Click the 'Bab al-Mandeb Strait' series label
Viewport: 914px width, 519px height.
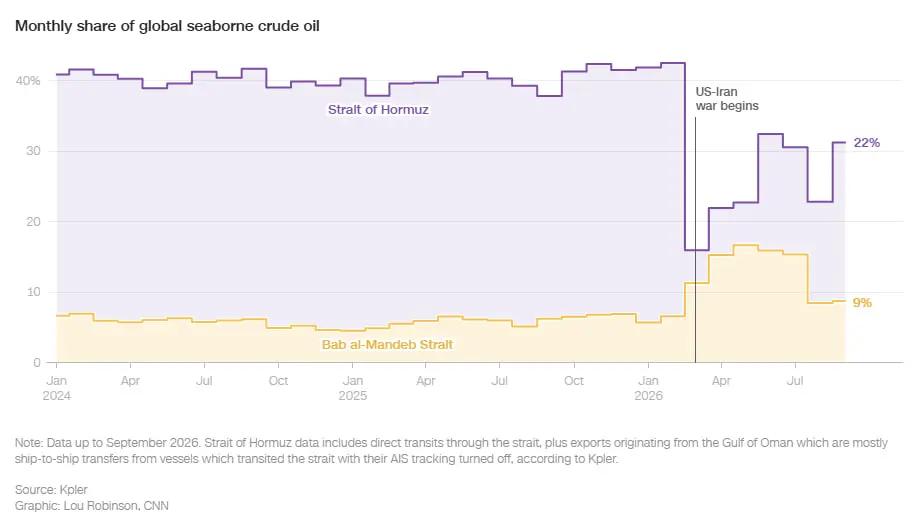387,345
